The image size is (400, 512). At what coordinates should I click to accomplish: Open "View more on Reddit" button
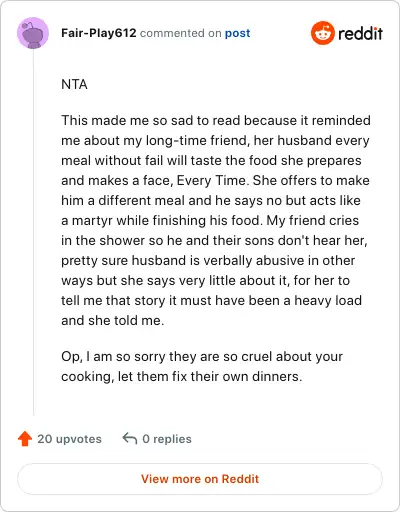pyautogui.click(x=200, y=479)
